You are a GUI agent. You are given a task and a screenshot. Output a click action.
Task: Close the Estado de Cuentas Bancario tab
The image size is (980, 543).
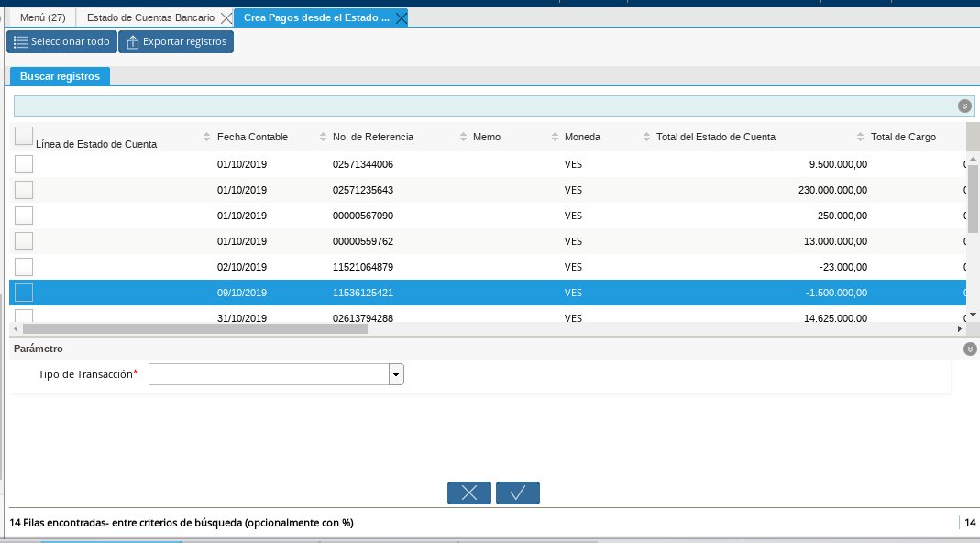226,18
